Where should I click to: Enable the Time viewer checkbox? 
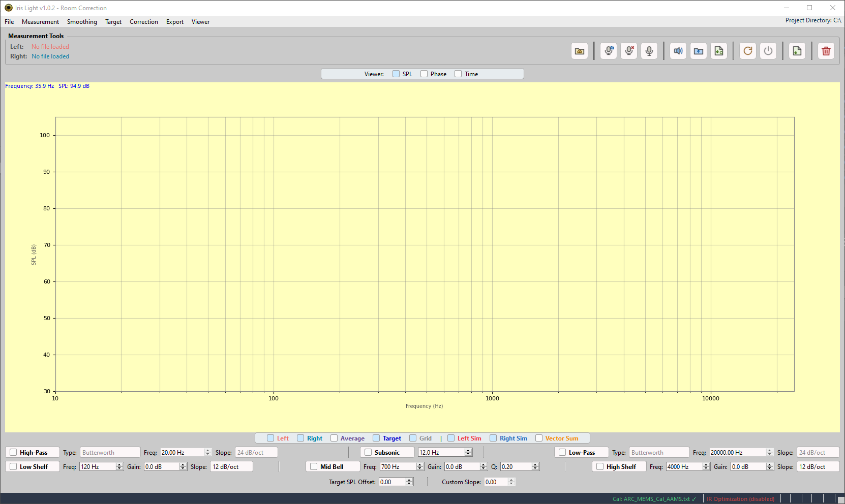[458, 74]
